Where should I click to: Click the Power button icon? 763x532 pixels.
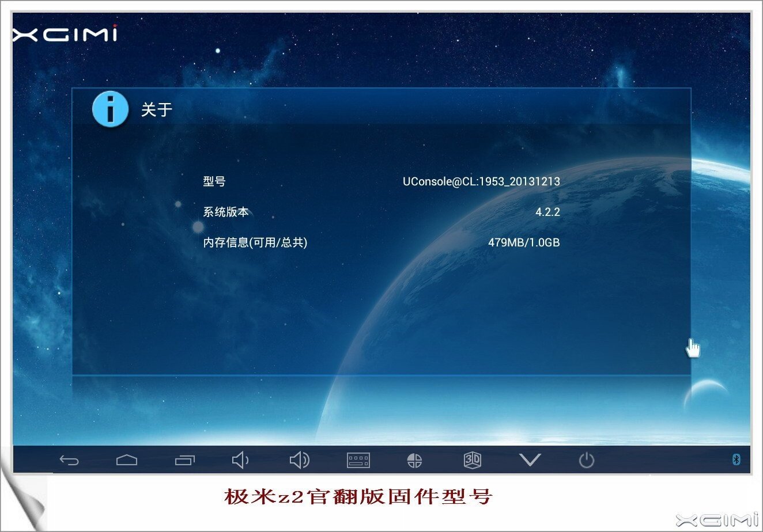click(x=586, y=460)
